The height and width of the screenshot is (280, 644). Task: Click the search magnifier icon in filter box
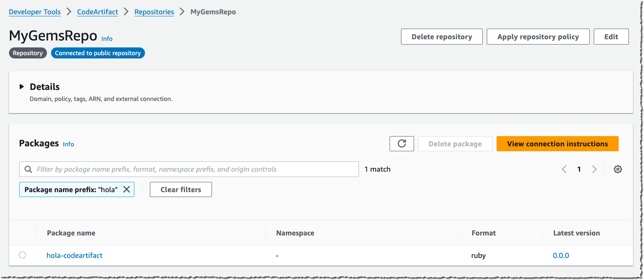point(28,169)
